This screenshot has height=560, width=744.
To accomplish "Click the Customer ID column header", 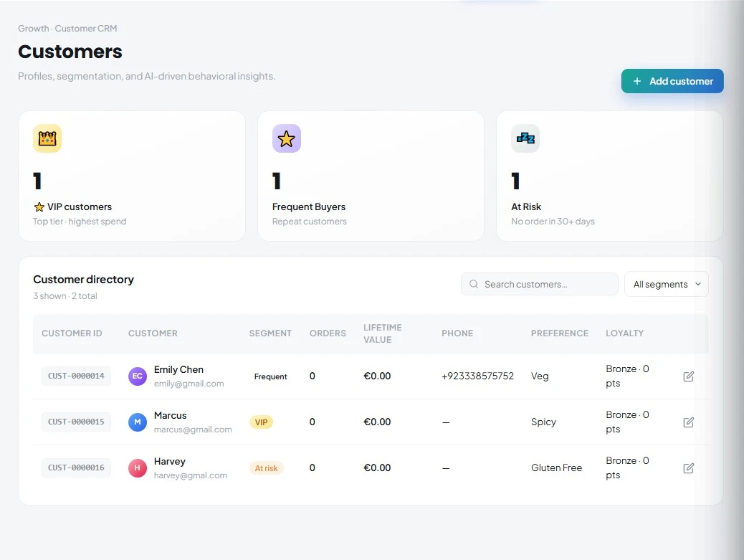I will coord(72,333).
